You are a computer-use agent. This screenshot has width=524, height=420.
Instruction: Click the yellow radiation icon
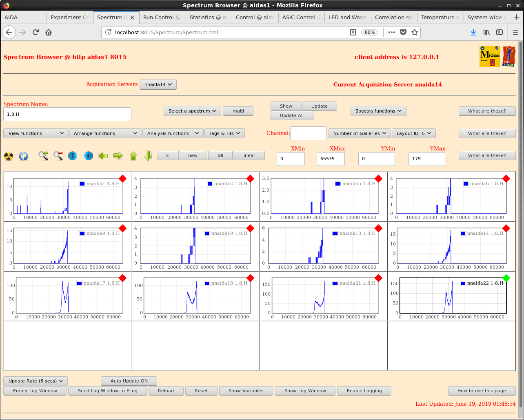pyautogui.click(x=9, y=156)
